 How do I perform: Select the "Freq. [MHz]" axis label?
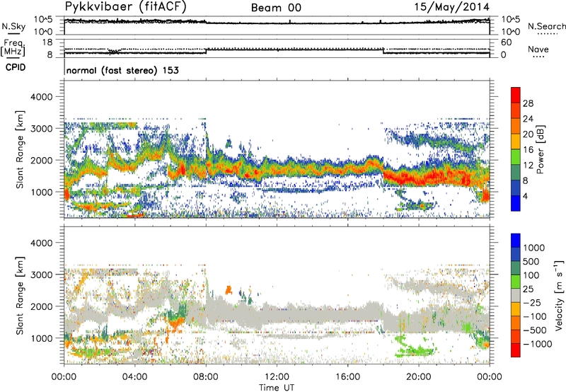point(13,48)
